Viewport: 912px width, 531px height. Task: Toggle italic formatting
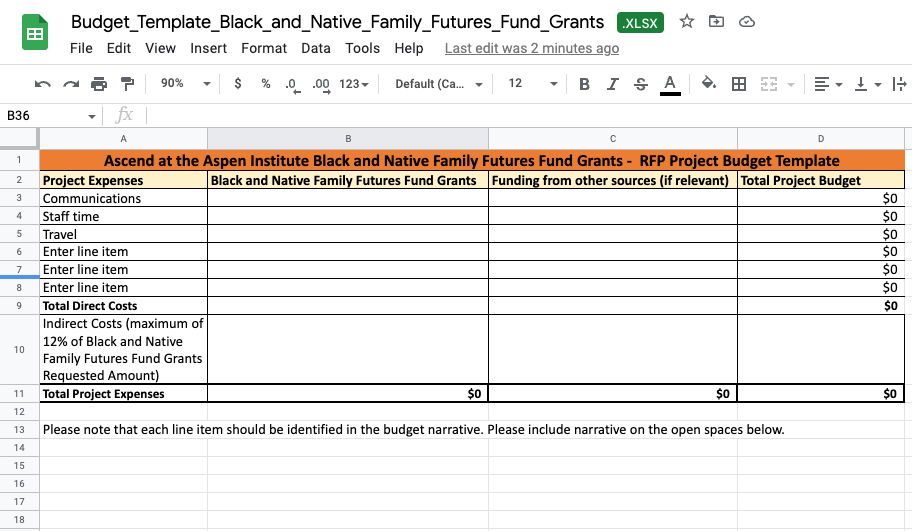612,84
